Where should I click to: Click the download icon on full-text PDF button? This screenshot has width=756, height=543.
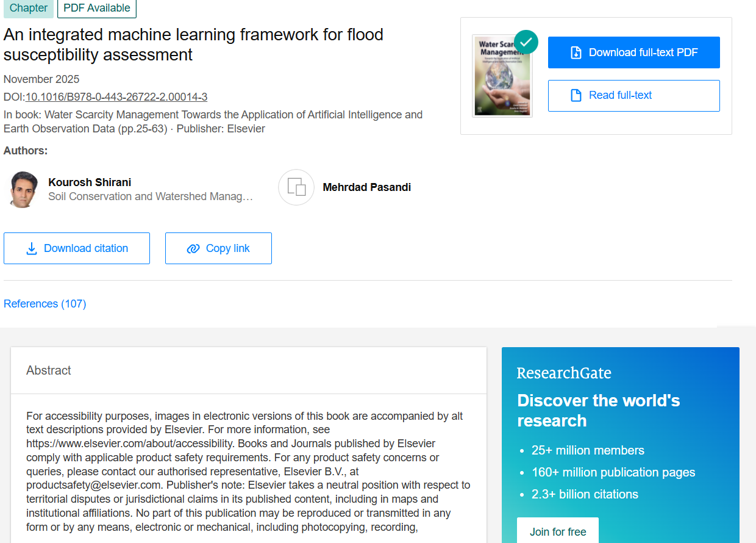[576, 52]
